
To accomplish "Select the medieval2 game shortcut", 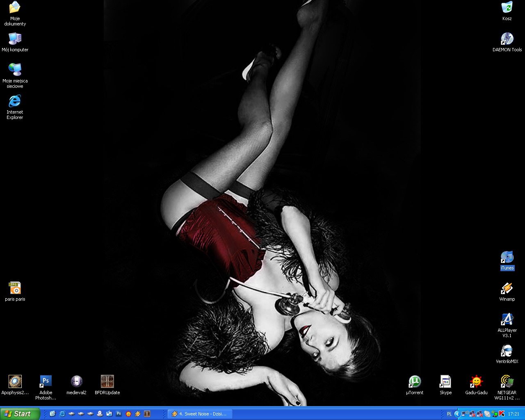I will coord(76,382).
